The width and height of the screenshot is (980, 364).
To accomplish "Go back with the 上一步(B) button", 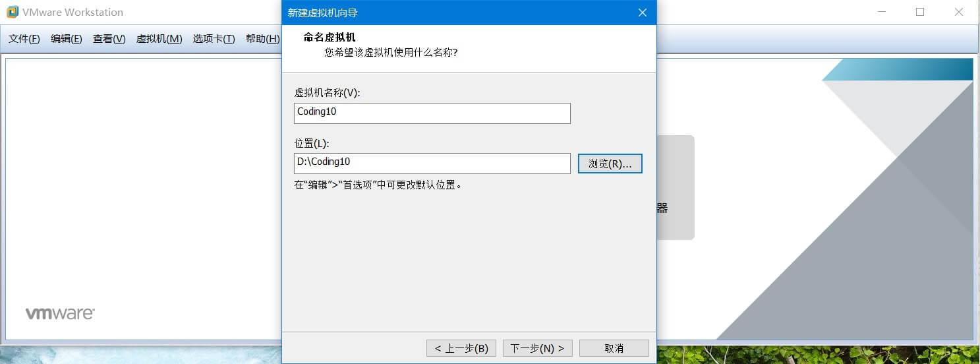I will pos(461,348).
